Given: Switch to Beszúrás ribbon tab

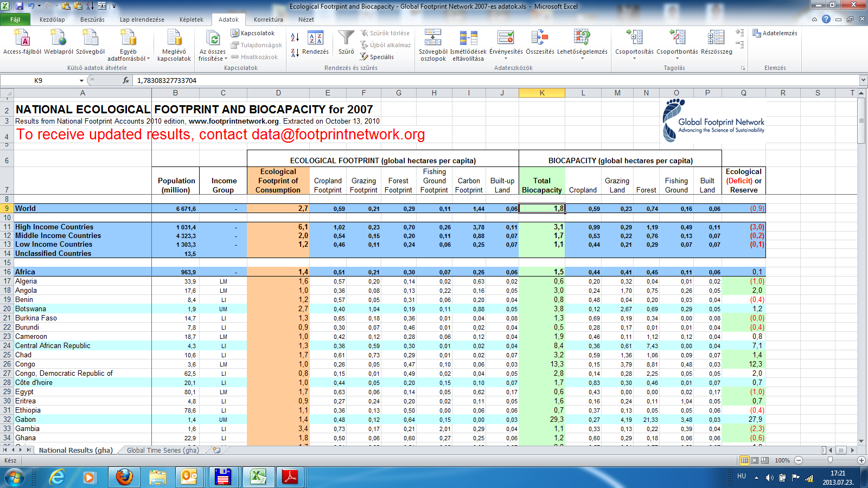Looking at the screenshot, I should point(92,20).
